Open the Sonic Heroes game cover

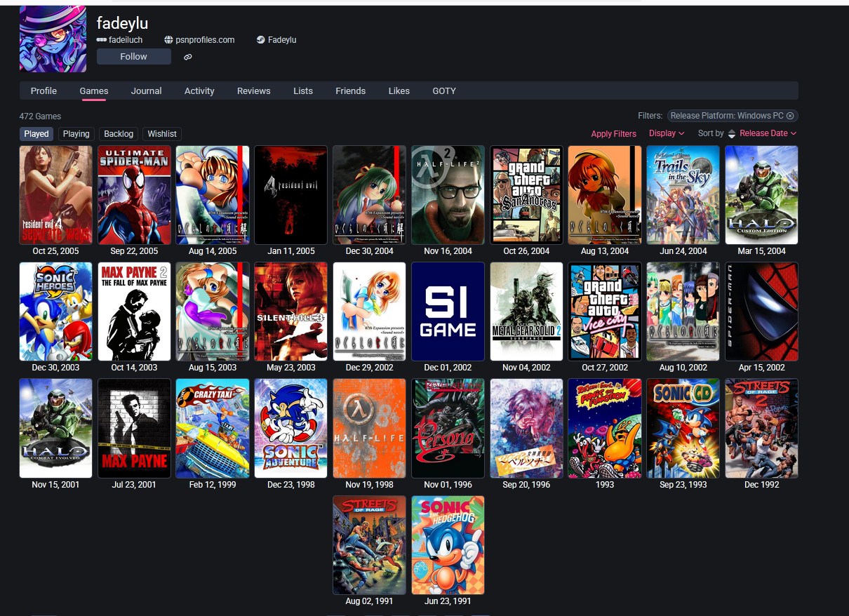click(56, 312)
